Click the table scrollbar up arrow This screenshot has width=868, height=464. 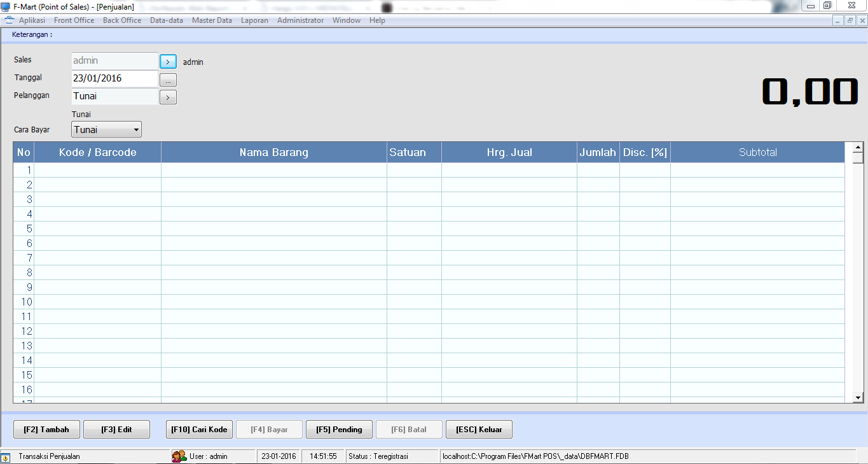858,147
